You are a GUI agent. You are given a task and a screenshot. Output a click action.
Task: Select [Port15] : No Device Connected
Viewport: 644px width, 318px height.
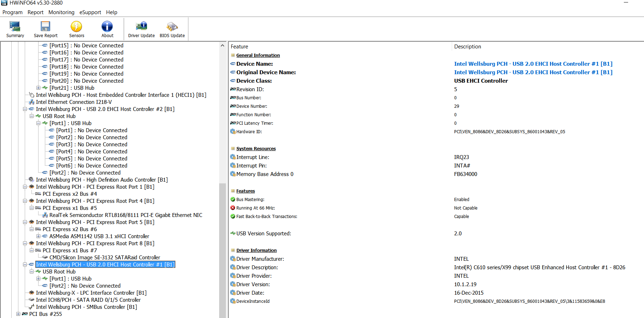pyautogui.click(x=87, y=46)
